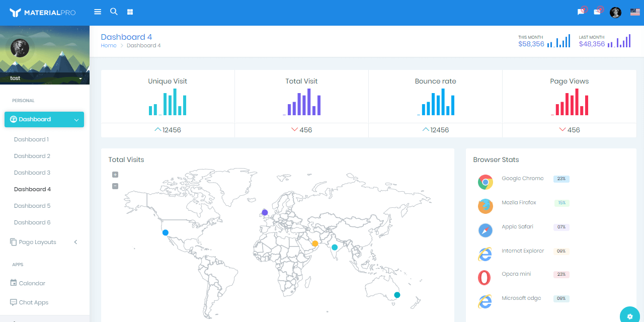The image size is (644, 322).
Task: Select Dashboard 2 from the sidebar
Action: tap(32, 155)
